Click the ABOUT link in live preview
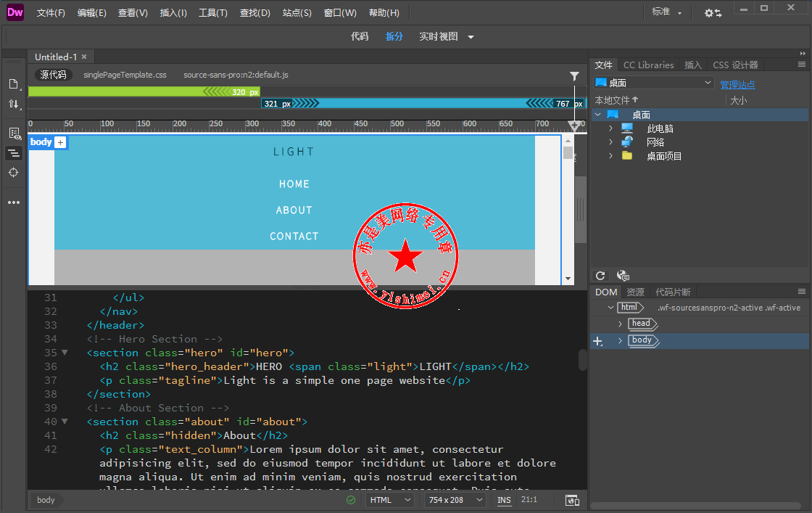Screen dimensions: 812x513 [x=294, y=210]
